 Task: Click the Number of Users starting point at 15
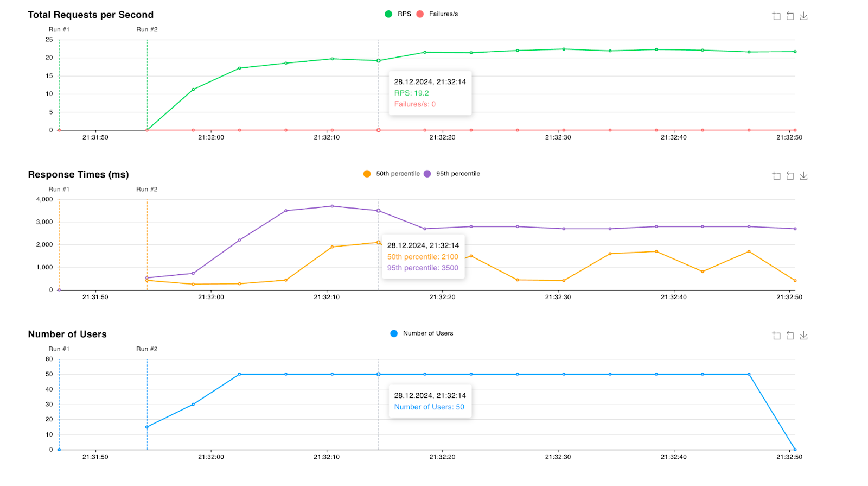pyautogui.click(x=147, y=427)
